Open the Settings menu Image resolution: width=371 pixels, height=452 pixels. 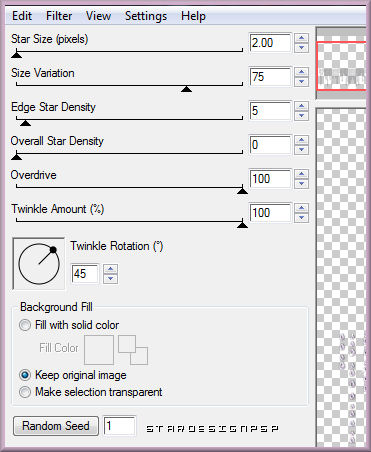click(146, 16)
